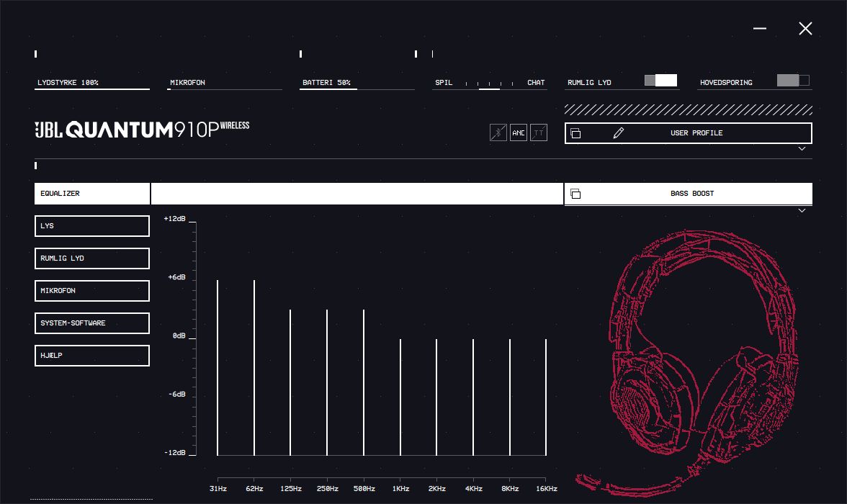Viewport: 847px width, 504px height.
Task: Toggle the Bluetooth icon button
Action: (x=498, y=132)
